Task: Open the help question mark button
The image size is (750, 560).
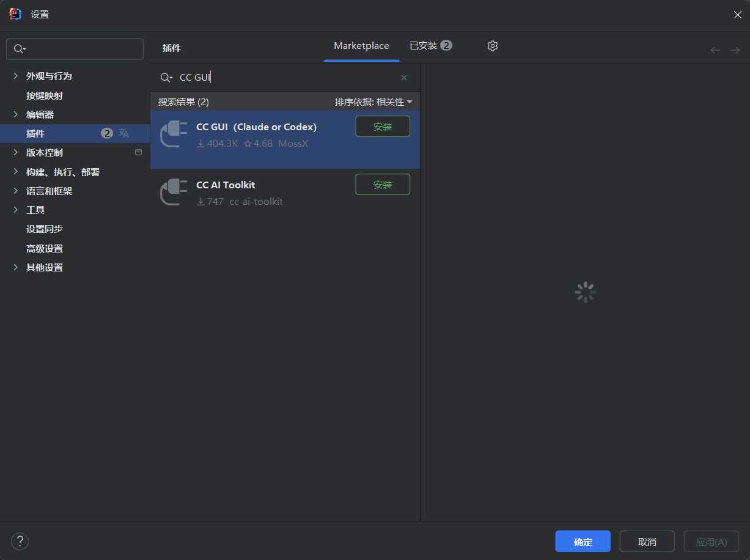Action: (20, 541)
